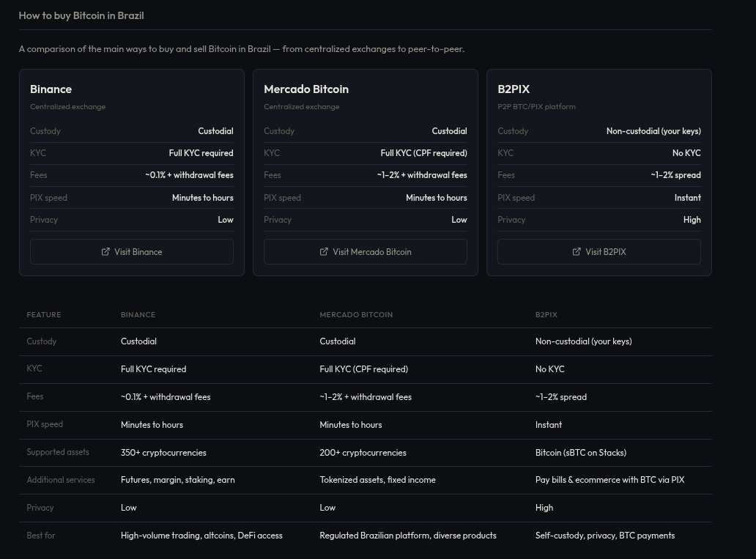Click the 'Bitcoin (sBTC on Stacks)' cell
The image size is (756, 559).
click(581, 453)
